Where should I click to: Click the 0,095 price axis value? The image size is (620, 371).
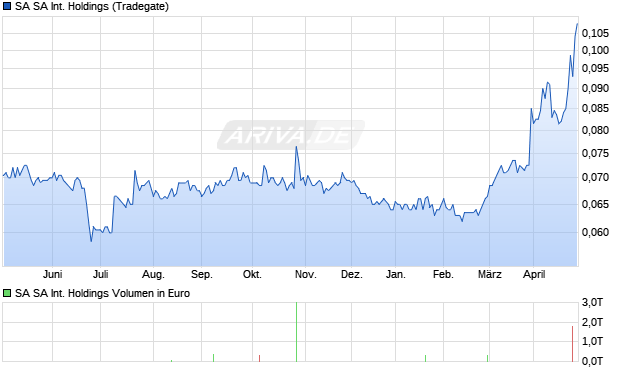click(595, 69)
